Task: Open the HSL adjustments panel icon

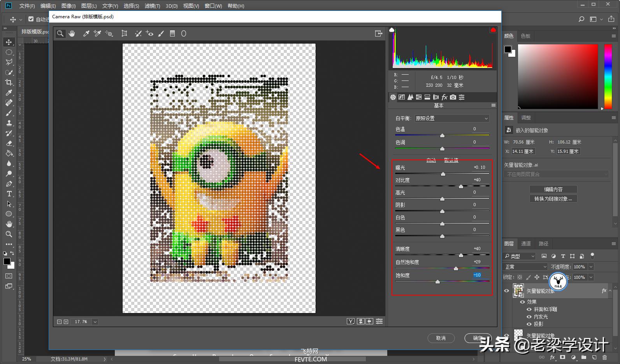Action: pos(419,97)
